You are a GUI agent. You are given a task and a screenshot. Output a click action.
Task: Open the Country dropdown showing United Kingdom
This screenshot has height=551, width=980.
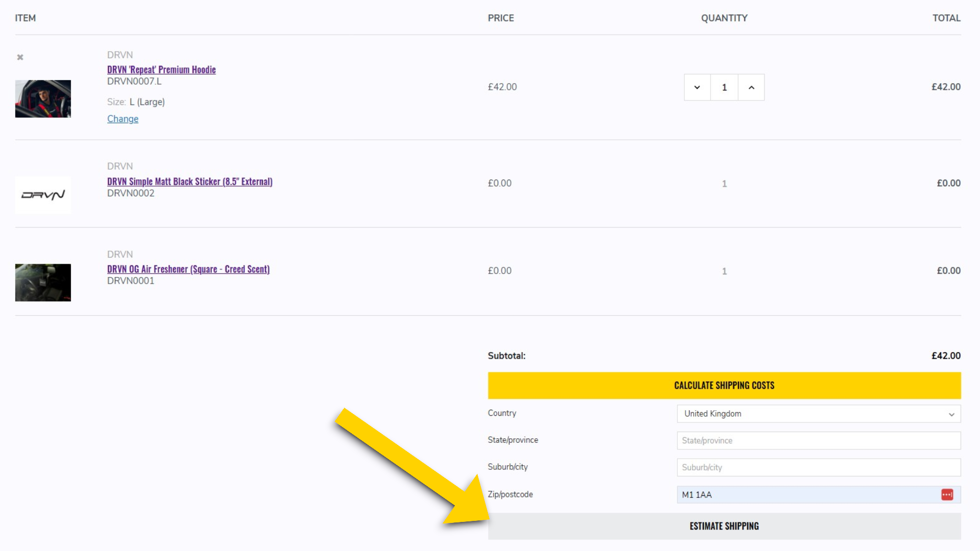[x=819, y=414]
